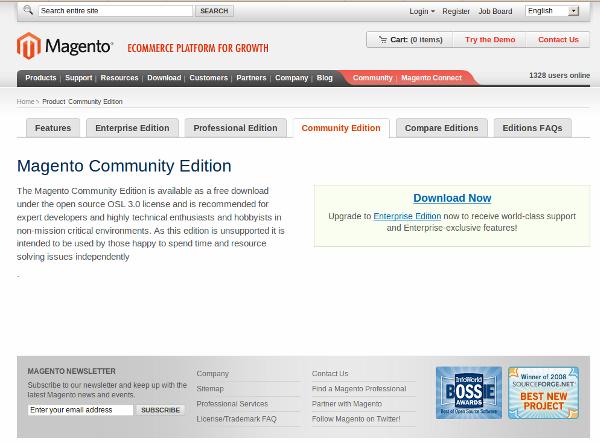This screenshot has height=443, width=600.
Task: Click Find a Magento Professional
Action: [359, 389]
